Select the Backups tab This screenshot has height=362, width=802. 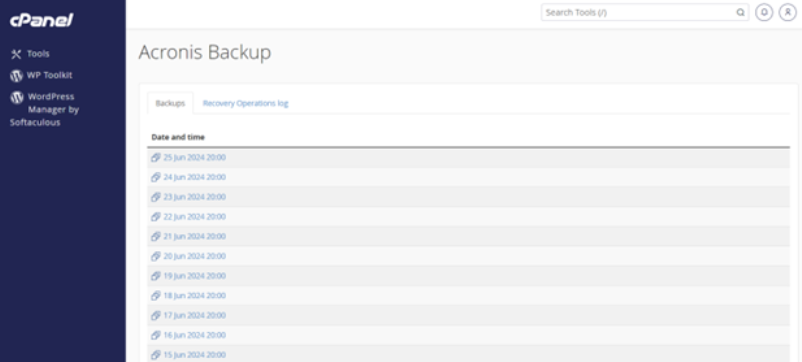point(170,103)
